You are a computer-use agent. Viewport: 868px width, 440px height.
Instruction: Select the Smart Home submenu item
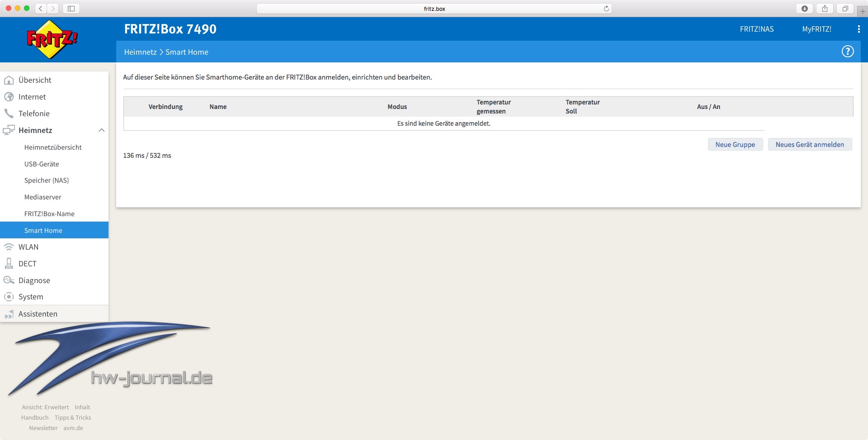pos(54,230)
